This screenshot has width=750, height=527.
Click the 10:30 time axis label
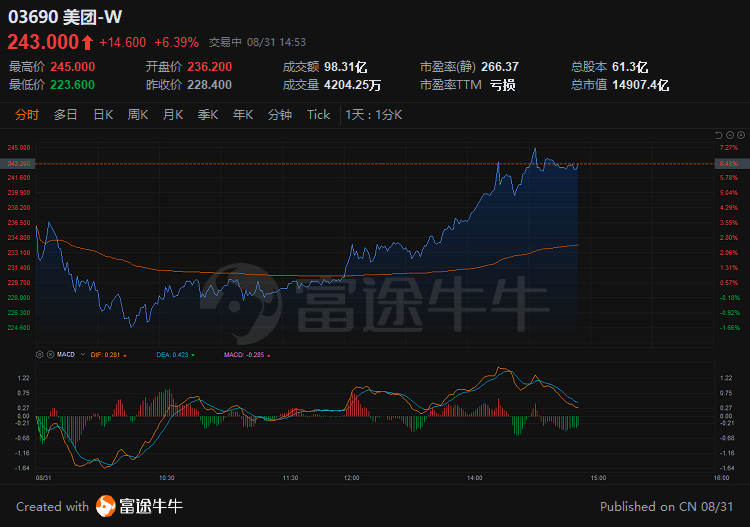point(166,478)
